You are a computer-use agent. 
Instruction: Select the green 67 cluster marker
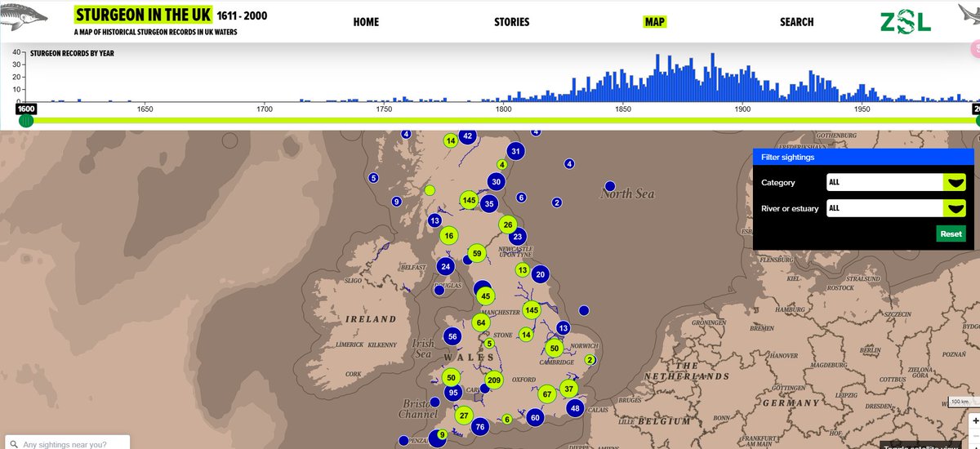click(x=547, y=394)
